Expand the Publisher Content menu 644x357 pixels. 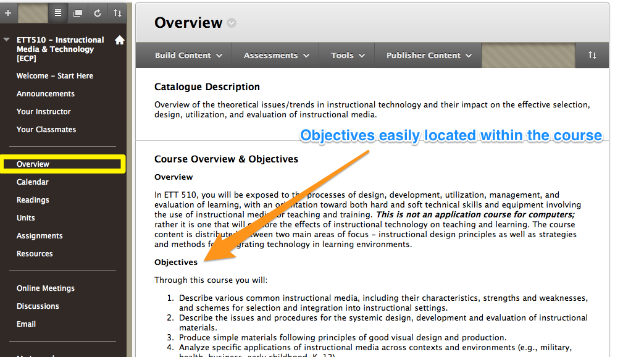click(x=429, y=56)
